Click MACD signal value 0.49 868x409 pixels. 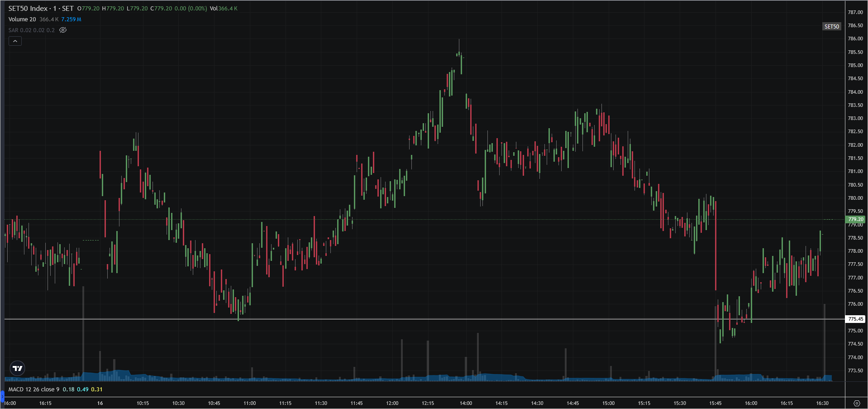click(x=83, y=390)
